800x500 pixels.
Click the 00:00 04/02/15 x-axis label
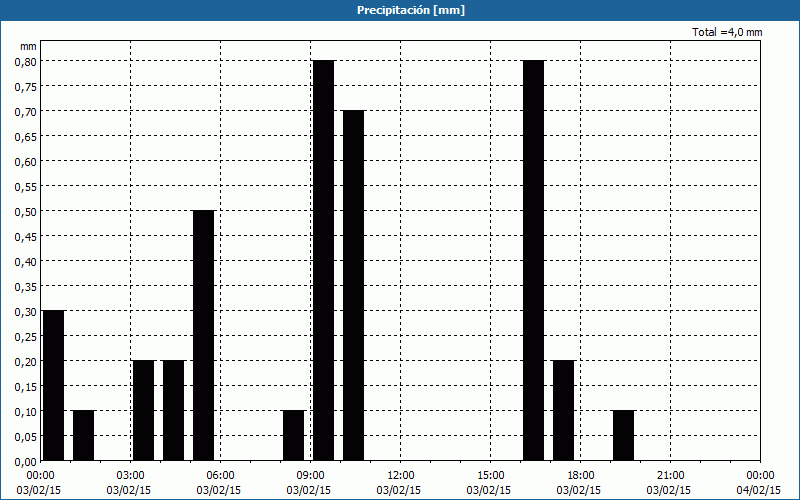[759, 483]
